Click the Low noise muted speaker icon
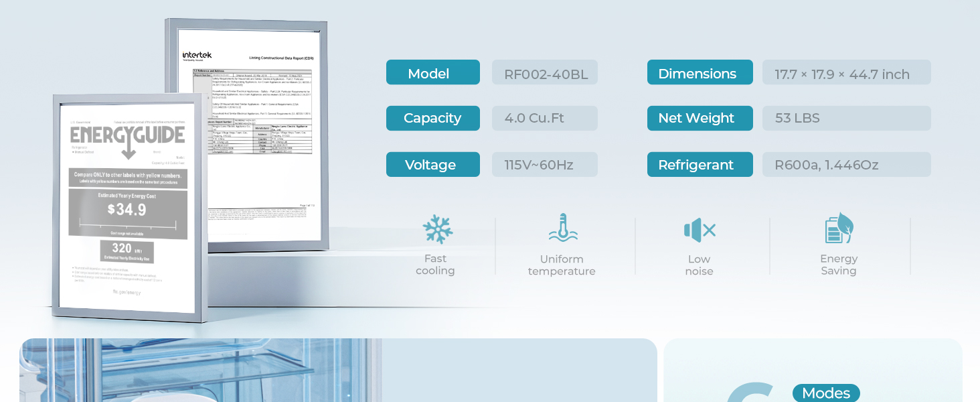 pyautogui.click(x=700, y=230)
